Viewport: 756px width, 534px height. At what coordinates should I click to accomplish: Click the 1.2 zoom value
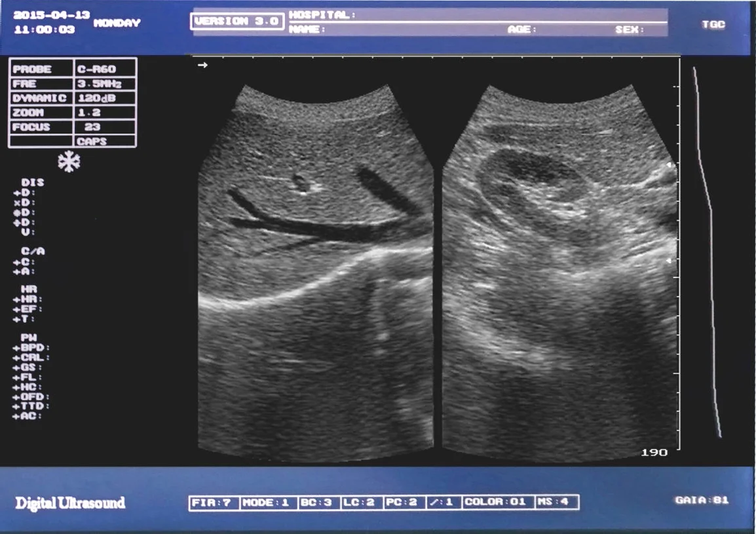click(x=105, y=113)
